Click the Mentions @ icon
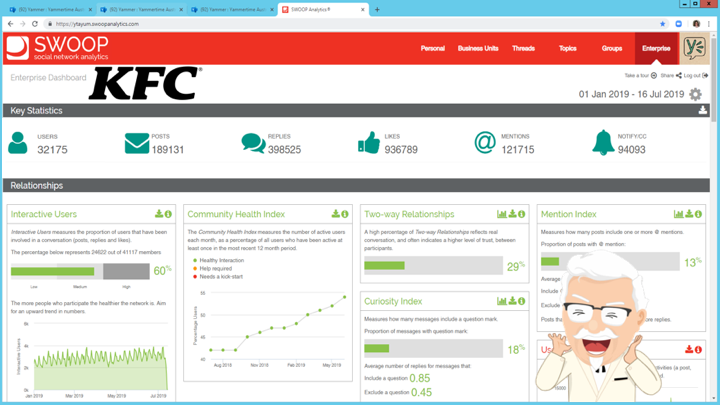The height and width of the screenshot is (405, 720). point(485,143)
